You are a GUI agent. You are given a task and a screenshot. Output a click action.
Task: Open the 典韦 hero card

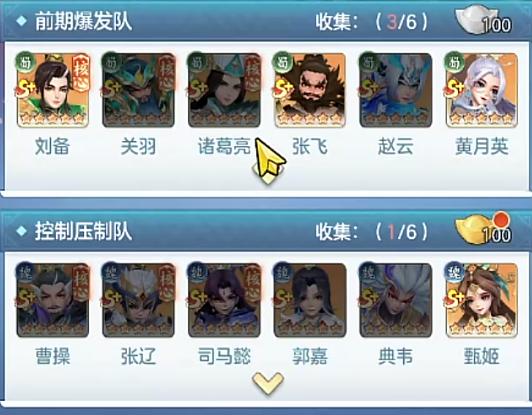coord(396,300)
